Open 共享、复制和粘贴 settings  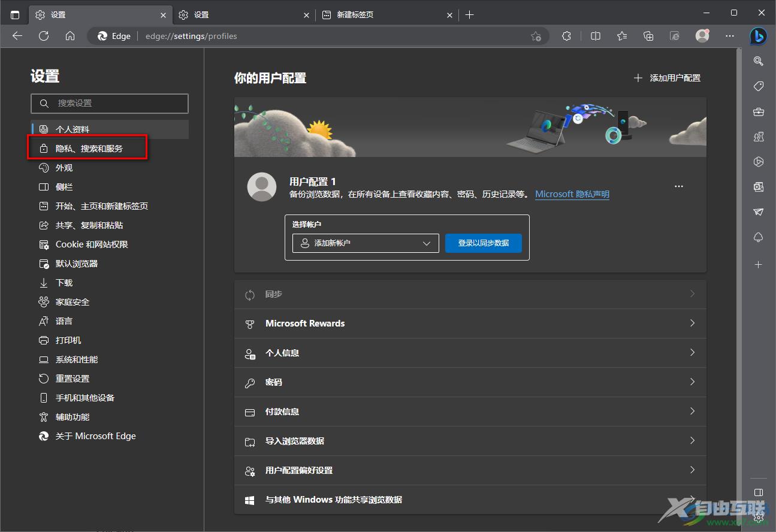pos(110,225)
